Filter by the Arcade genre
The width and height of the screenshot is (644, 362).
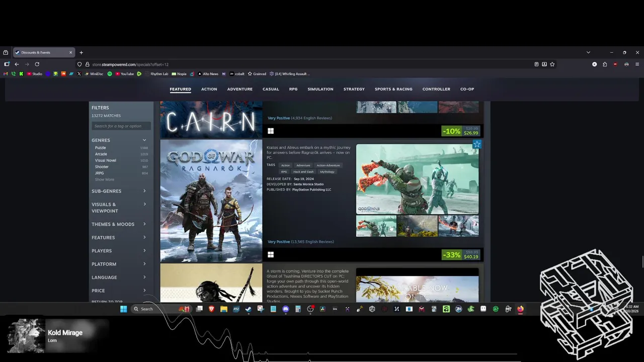tap(101, 154)
